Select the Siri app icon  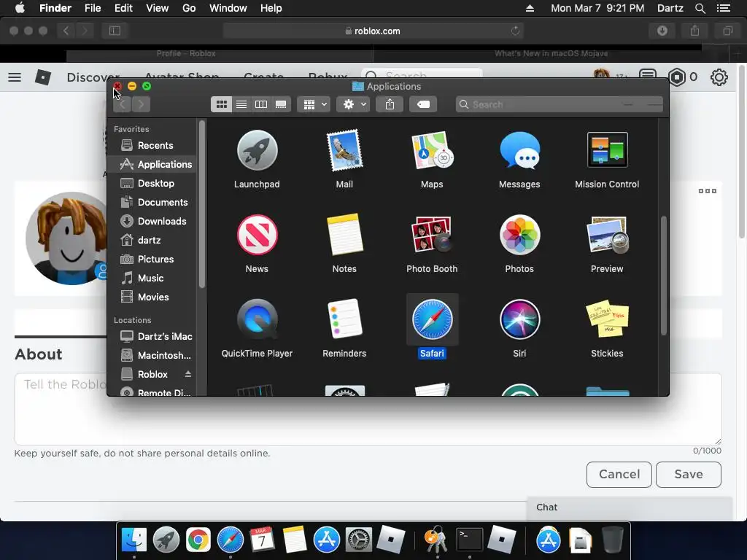(519, 319)
